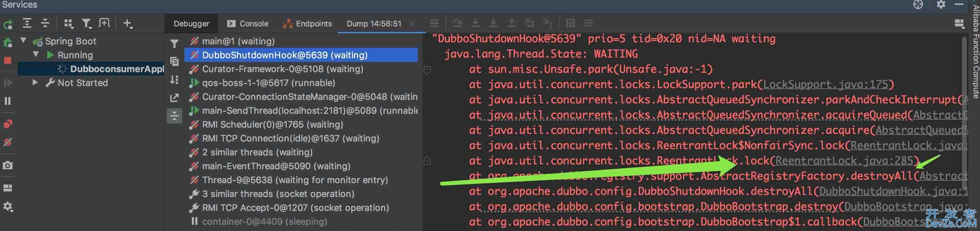
Task: Click the Copy to Clipboard icon in dump
Action: [x=174, y=61]
